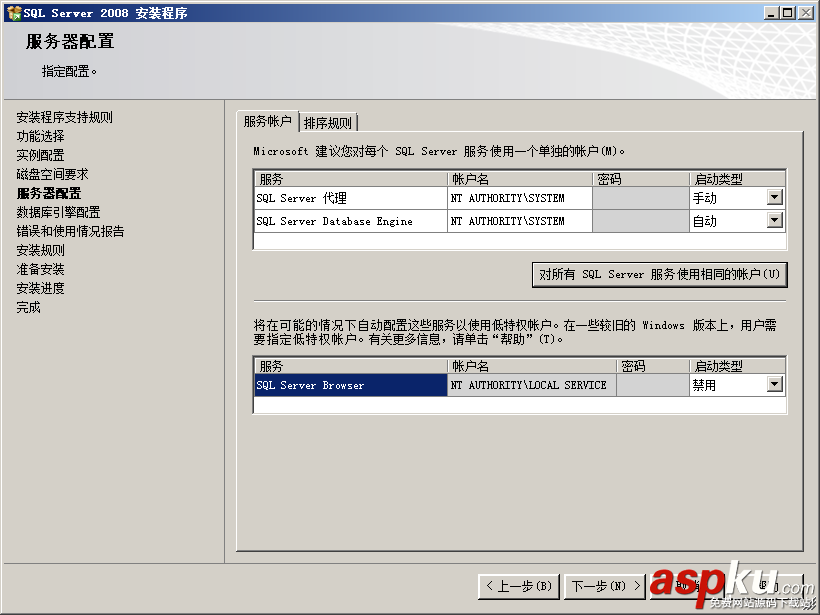820x615 pixels.
Task: Close the SQL Server 2008 setup window
Action: 805,13
